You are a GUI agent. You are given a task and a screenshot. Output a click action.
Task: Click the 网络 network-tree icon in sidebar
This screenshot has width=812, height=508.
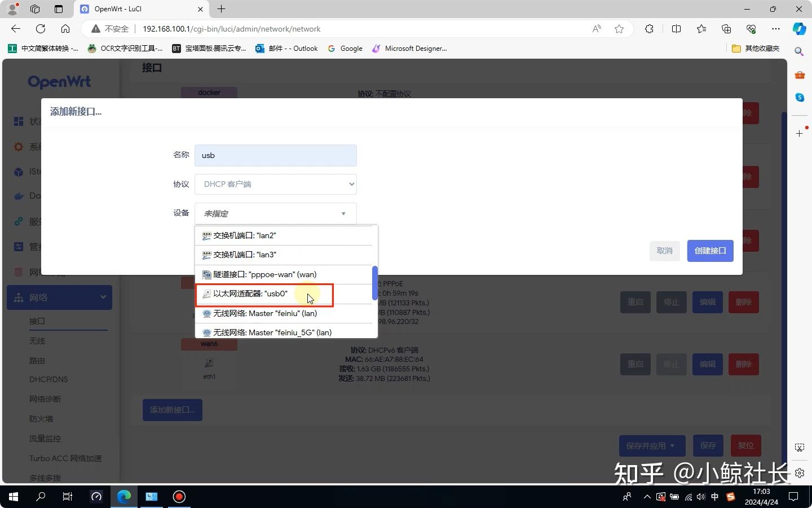pos(18,297)
